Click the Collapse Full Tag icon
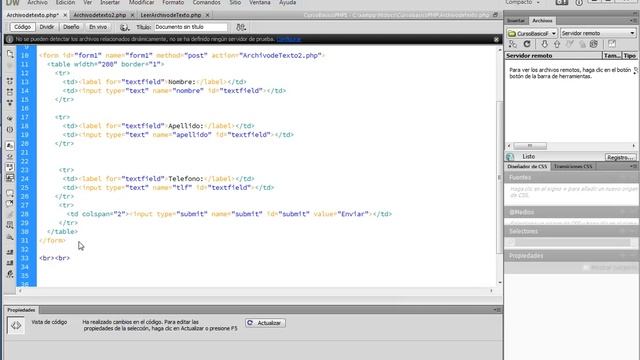The width and height of the screenshot is (640, 360). (10, 81)
